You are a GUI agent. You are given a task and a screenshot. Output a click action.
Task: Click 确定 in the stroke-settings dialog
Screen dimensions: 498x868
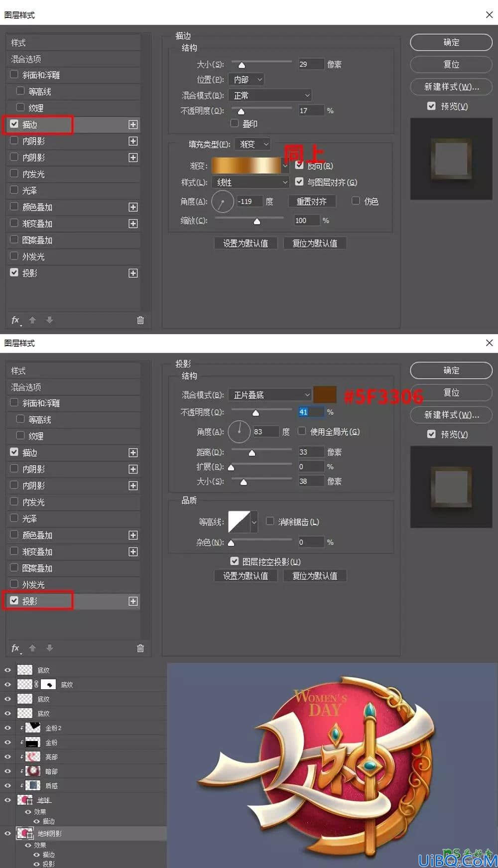tap(451, 42)
